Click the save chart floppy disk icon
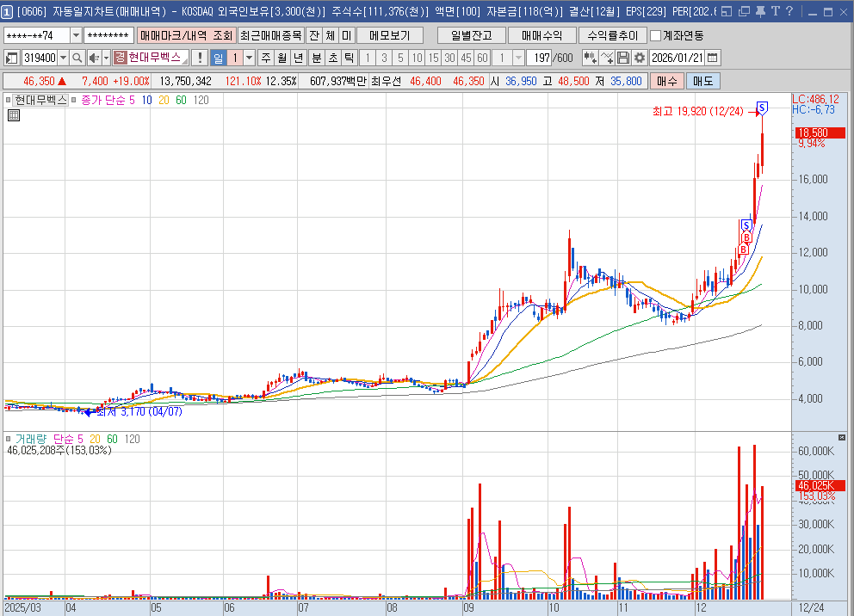The image size is (854, 616). coord(623,58)
